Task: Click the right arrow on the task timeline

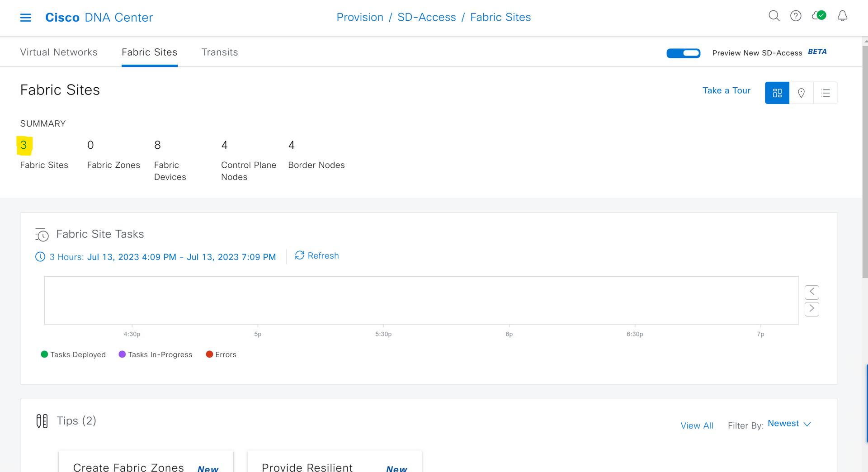Action: coord(811,309)
